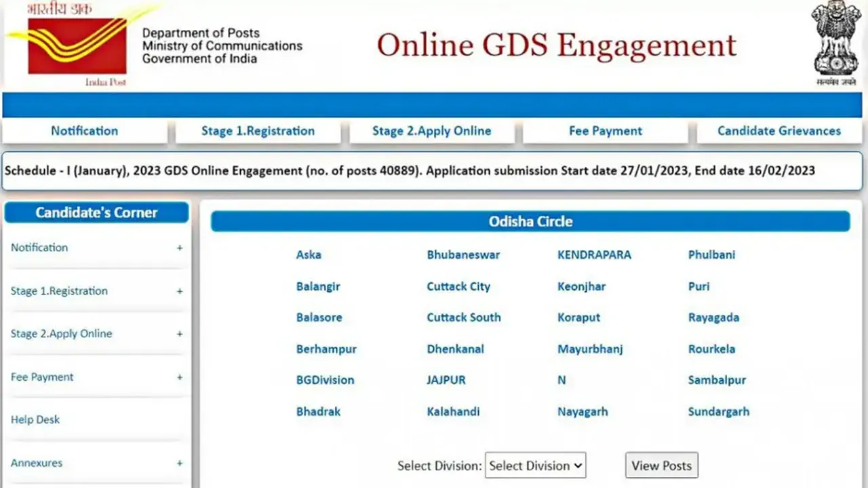Open the Select Division dropdown
The height and width of the screenshot is (488, 868).
(x=535, y=466)
